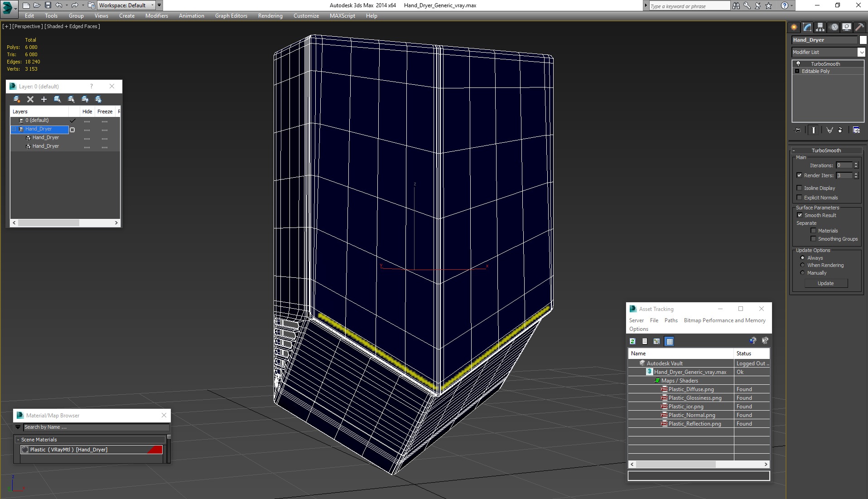Open Bitmap Performance and Memory menu
The image size is (868, 499).
[724, 320]
